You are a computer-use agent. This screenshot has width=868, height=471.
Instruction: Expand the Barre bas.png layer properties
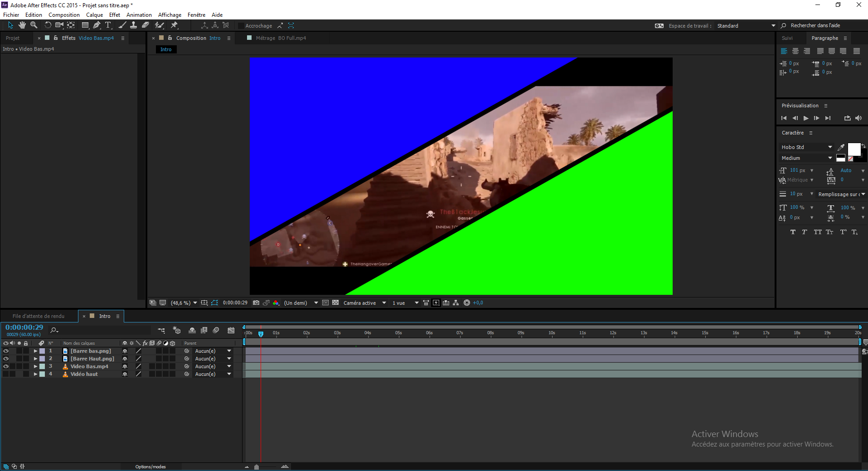pos(35,351)
